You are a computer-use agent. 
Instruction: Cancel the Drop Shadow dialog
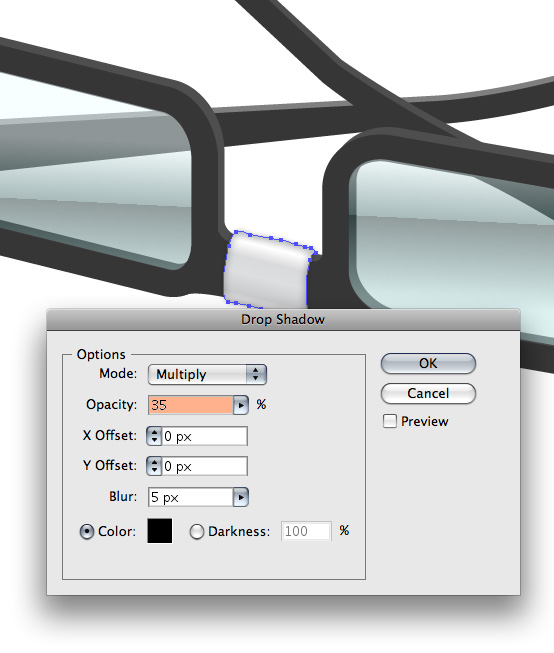[428, 393]
